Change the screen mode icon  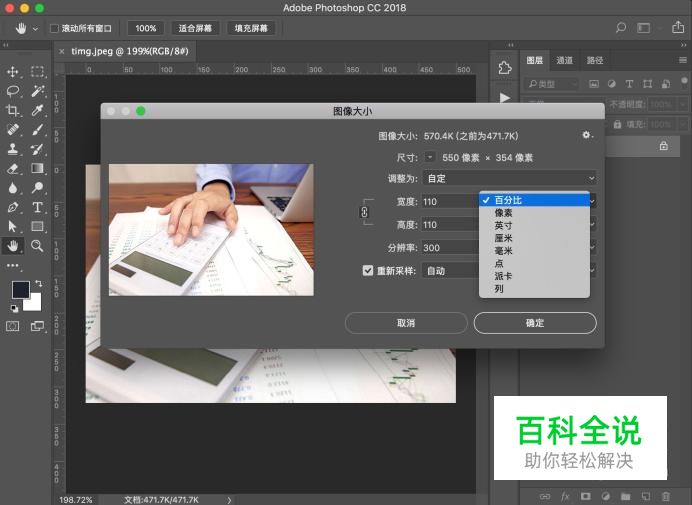pyautogui.click(x=37, y=326)
